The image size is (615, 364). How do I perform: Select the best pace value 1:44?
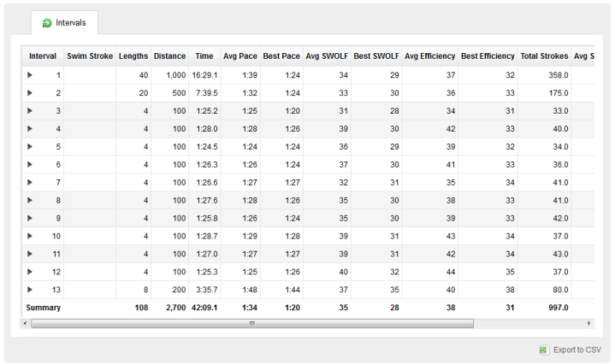293,290
